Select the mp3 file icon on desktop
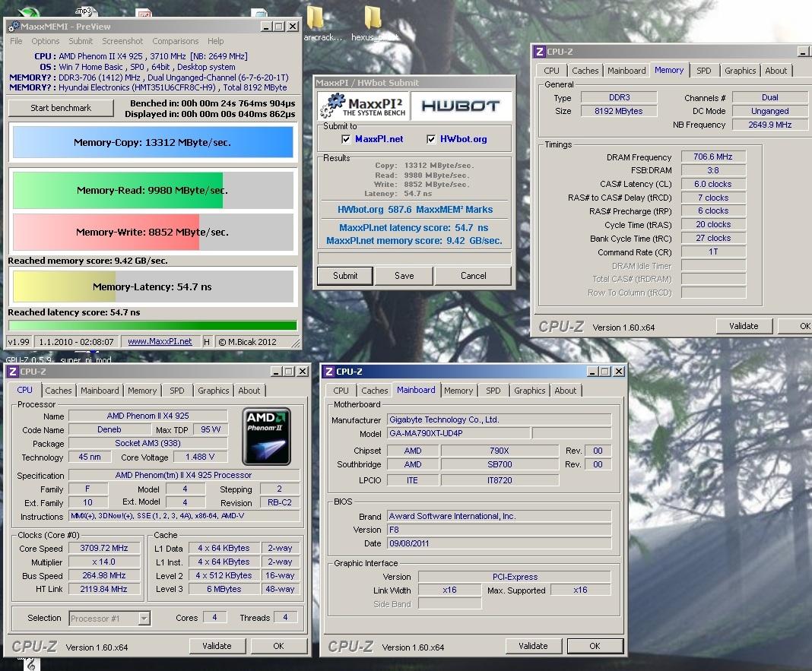The image size is (812, 671). point(85,11)
